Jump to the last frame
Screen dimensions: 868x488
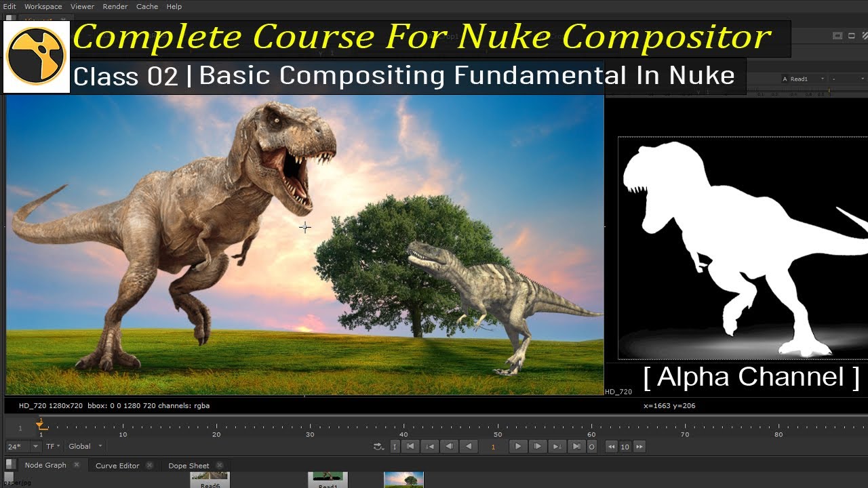[x=576, y=446]
